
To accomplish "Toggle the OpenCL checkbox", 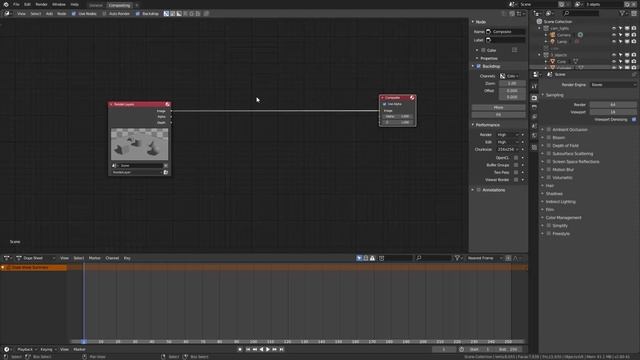I will coord(516,158).
